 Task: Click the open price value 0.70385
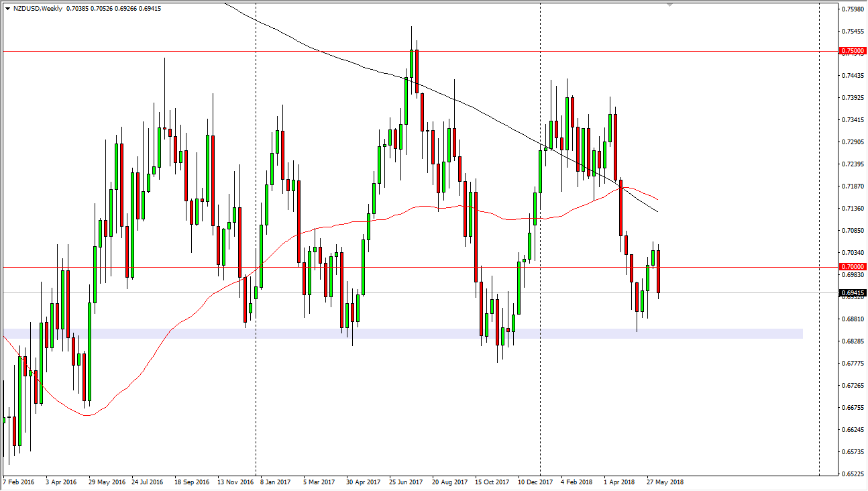click(76, 8)
